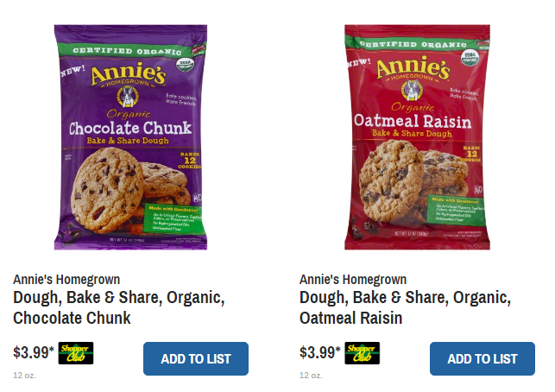The height and width of the screenshot is (392, 555).
Task: Click Bakes 12 Cookies badge on red bag
Action: pyautogui.click(x=472, y=154)
